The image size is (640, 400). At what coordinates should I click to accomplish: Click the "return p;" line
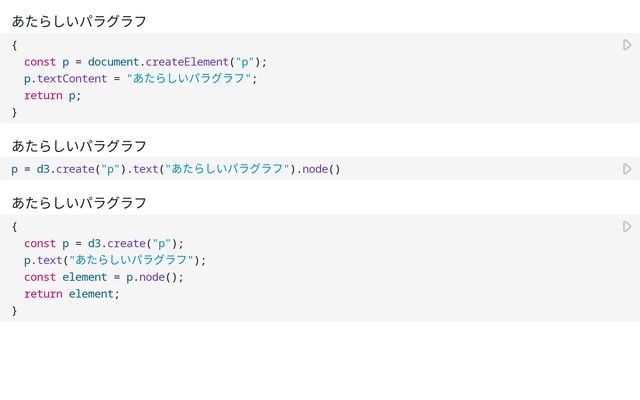tap(52, 96)
